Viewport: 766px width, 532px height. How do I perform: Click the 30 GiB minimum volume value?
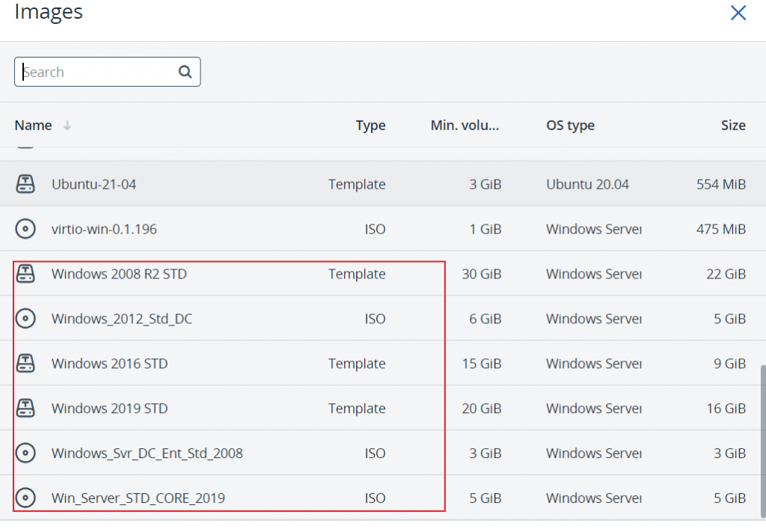pyautogui.click(x=482, y=274)
